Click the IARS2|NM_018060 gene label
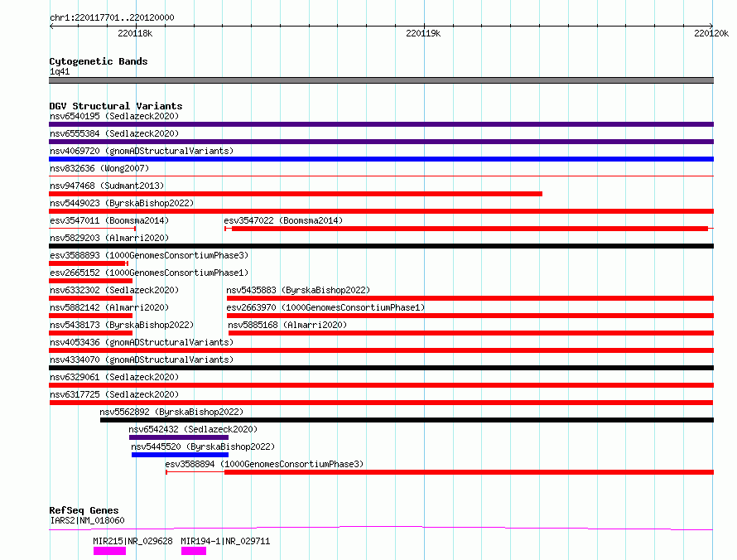The image size is (737, 560). pyautogui.click(x=87, y=520)
